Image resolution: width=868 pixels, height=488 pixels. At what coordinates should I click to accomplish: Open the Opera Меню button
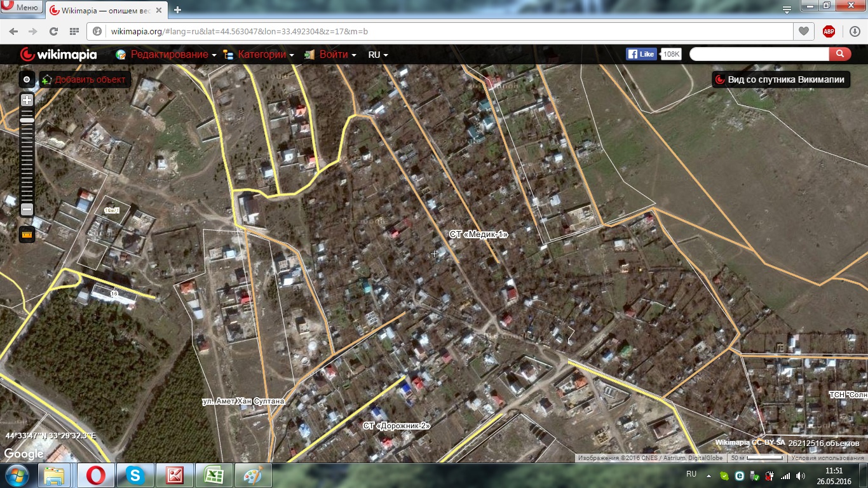[x=22, y=8]
